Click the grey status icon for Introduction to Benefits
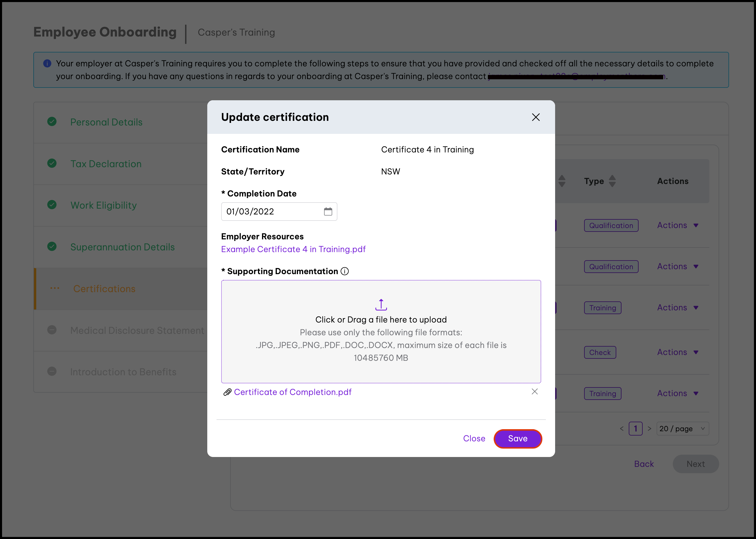 pyautogui.click(x=52, y=372)
